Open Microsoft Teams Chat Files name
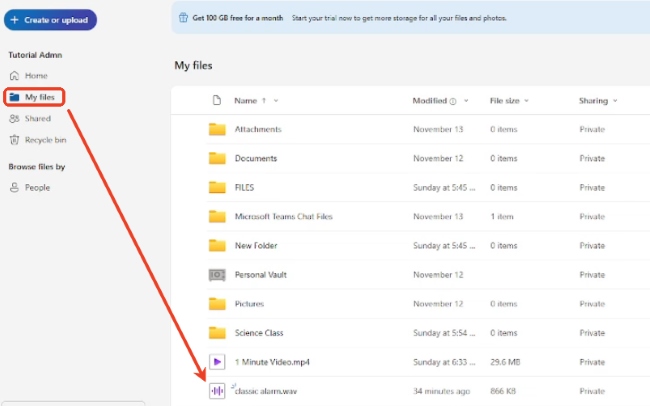 click(284, 216)
